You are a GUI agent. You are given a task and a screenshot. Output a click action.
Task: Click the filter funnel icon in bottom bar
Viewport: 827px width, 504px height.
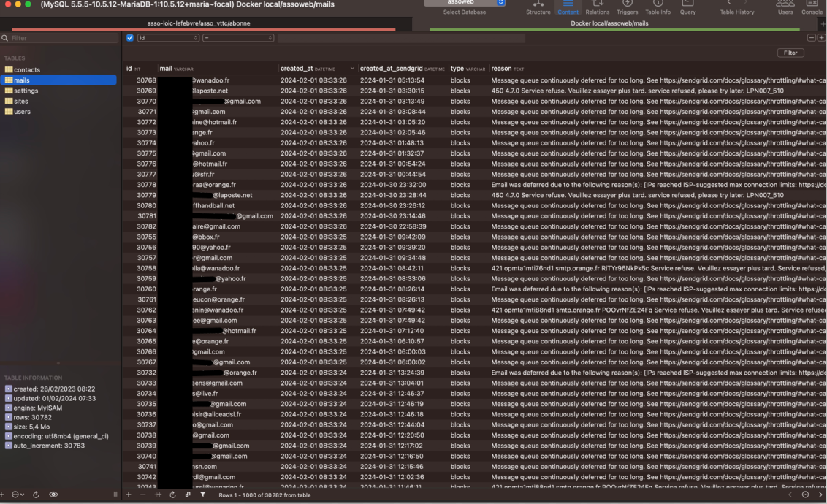[202, 495]
